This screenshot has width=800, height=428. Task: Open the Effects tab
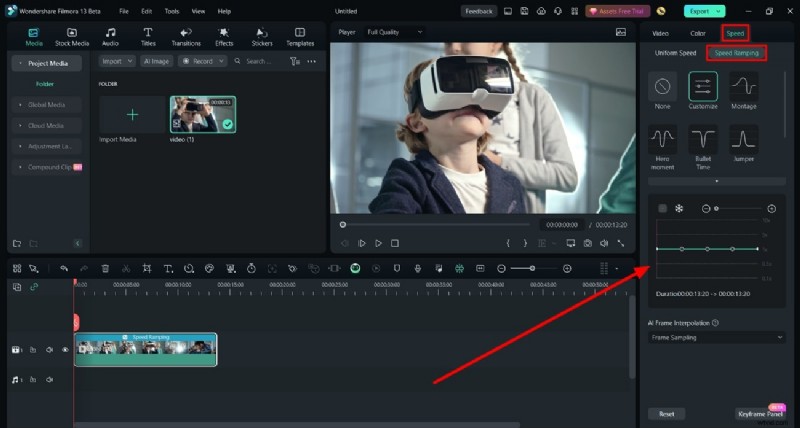(224, 37)
